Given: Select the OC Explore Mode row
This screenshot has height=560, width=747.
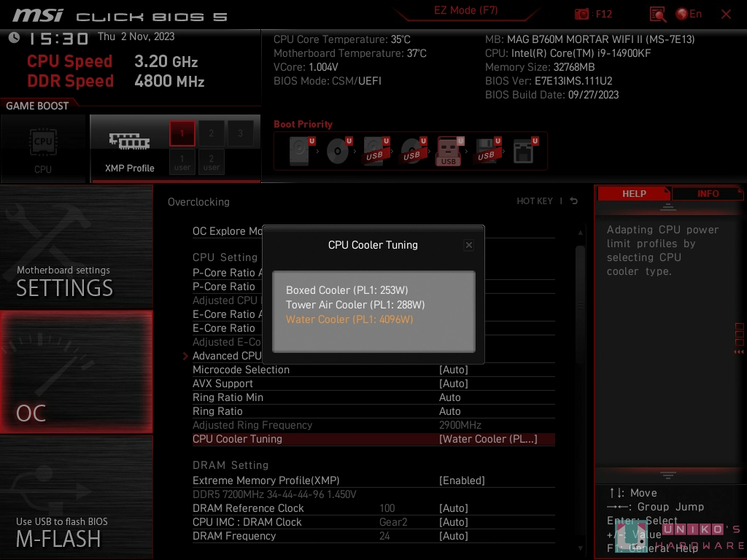Looking at the screenshot, I should click(228, 231).
